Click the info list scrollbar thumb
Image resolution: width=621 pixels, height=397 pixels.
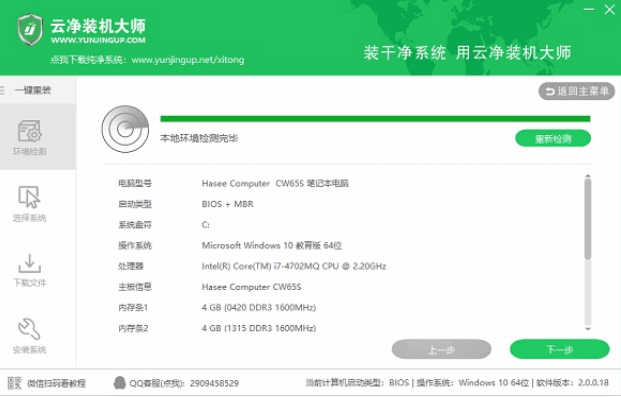pos(588,219)
